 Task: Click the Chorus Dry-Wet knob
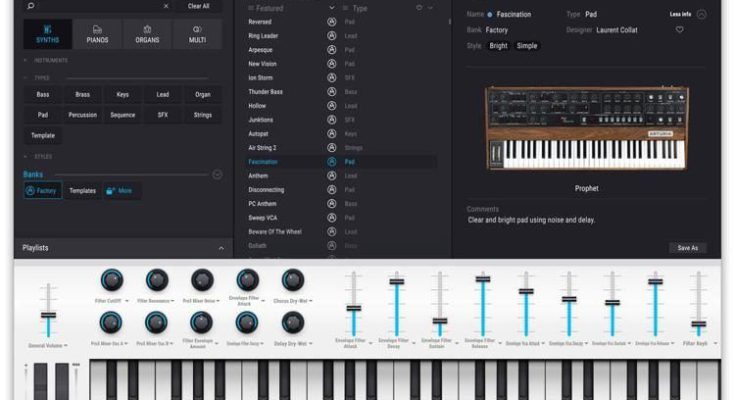292,280
